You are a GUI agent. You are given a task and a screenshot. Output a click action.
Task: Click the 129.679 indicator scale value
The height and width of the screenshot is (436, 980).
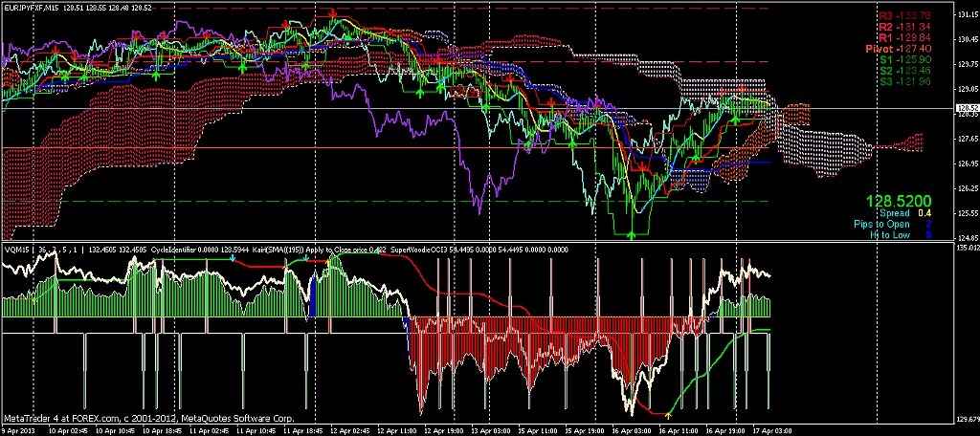(x=968, y=420)
